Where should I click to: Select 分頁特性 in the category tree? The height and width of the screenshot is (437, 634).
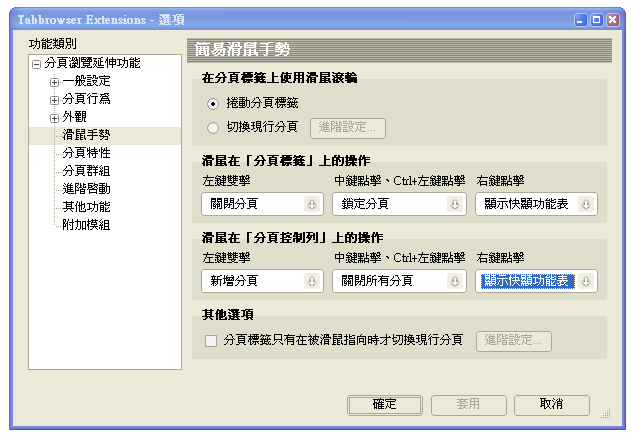(86, 153)
